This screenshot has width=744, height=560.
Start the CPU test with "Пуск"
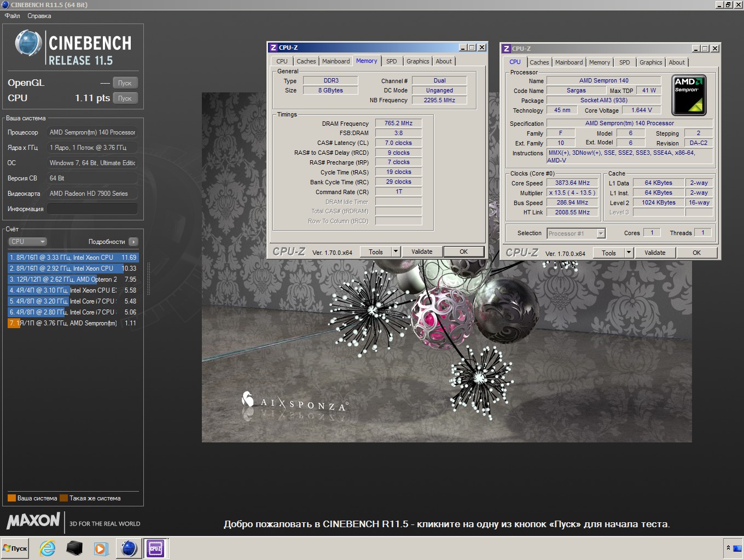[x=125, y=98]
